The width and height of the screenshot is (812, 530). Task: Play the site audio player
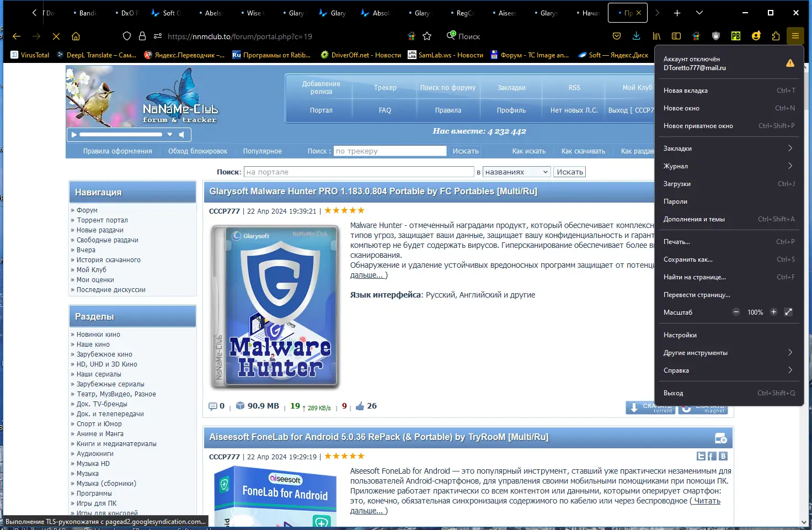tap(74, 134)
